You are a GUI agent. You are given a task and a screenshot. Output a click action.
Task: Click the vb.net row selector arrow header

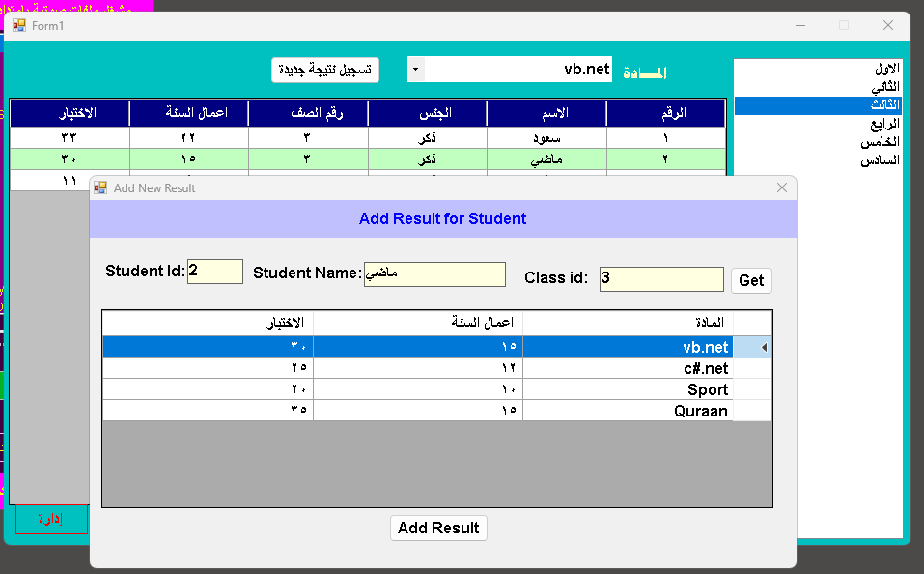pyautogui.click(x=752, y=347)
